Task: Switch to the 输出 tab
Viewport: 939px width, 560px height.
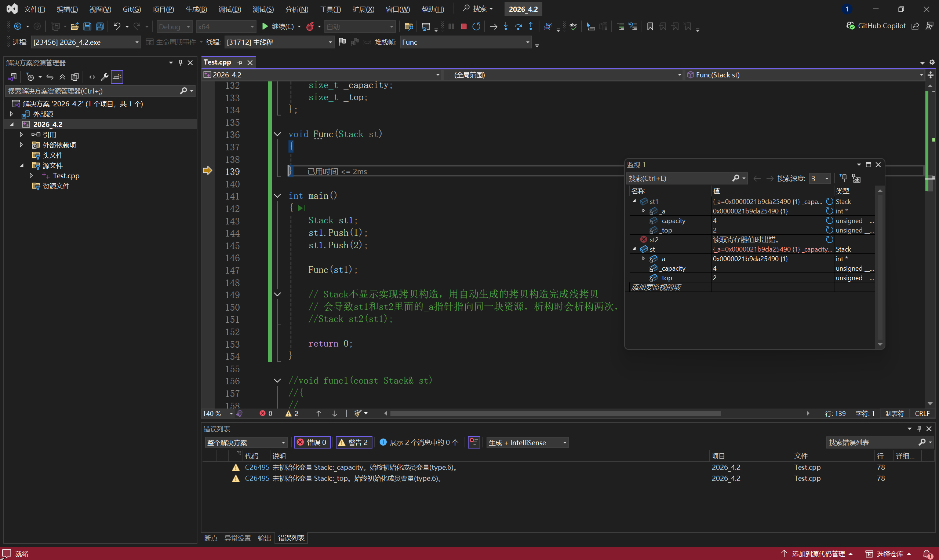Action: 264,538
